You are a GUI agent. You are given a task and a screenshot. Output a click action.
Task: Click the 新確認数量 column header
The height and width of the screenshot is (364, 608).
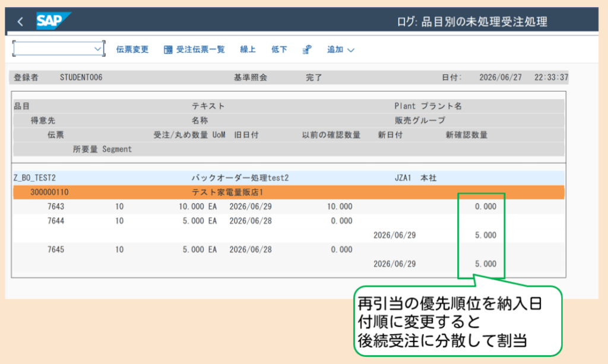point(467,135)
